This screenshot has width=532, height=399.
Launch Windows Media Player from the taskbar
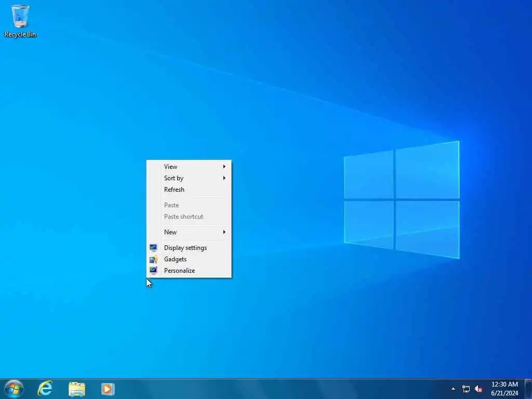point(108,389)
